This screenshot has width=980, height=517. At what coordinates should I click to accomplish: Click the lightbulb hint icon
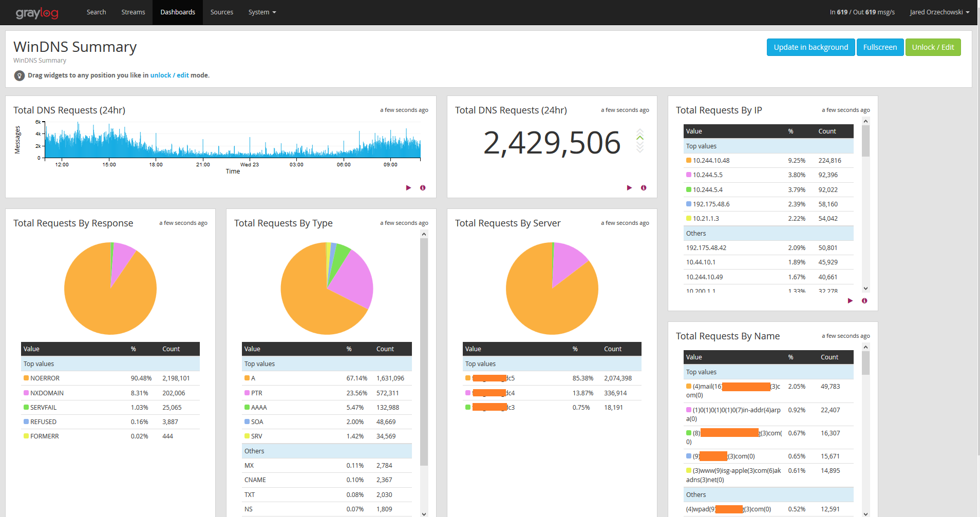(20, 75)
